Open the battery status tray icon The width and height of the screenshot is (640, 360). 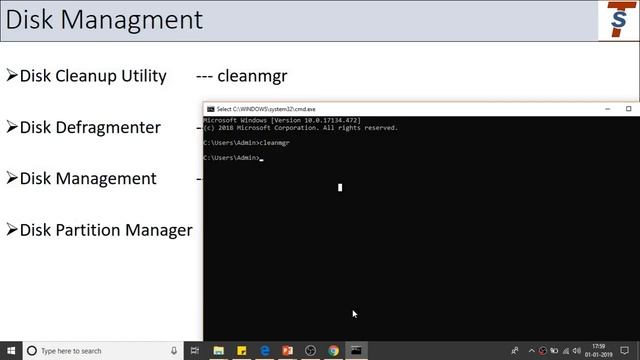click(x=554, y=351)
